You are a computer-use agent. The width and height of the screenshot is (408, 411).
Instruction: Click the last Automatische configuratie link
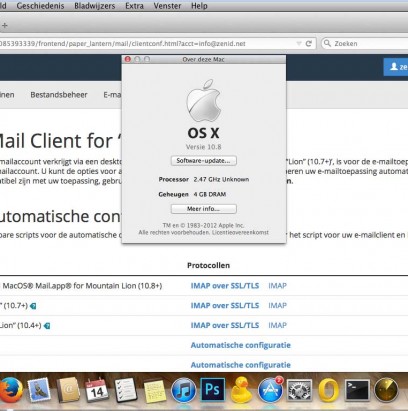(241, 365)
